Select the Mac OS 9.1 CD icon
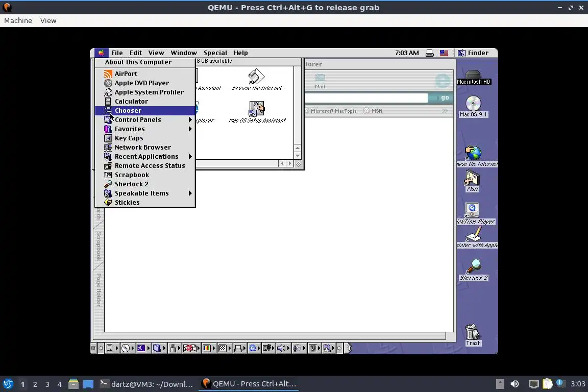 (x=473, y=107)
